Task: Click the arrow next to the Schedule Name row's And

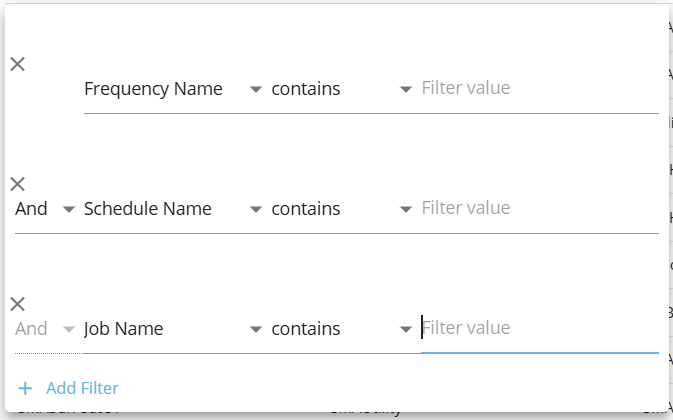Action: 68,210
